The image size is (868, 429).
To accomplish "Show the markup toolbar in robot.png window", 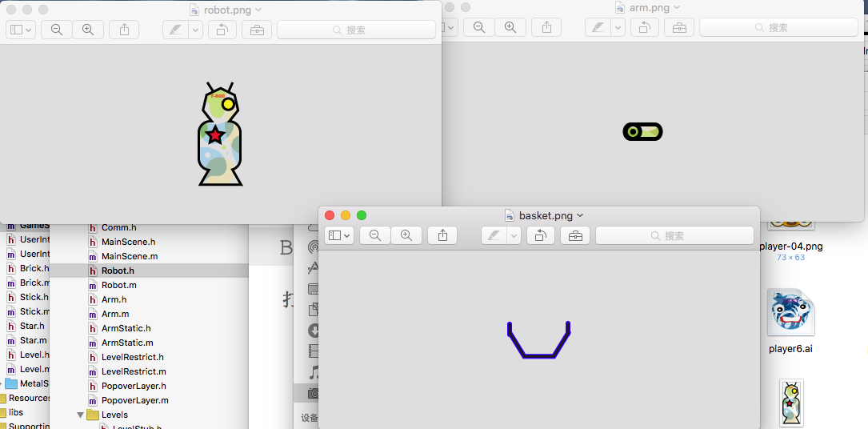I will click(257, 30).
